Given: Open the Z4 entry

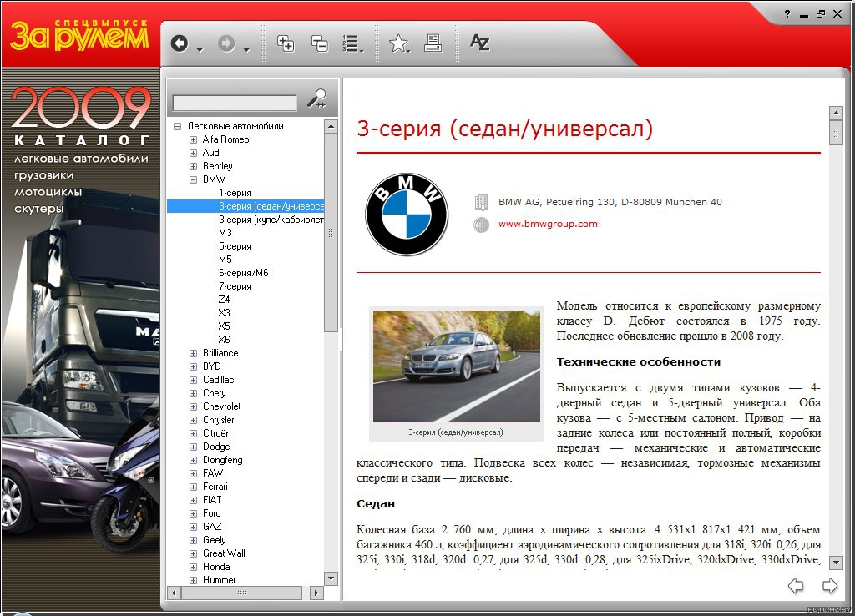Looking at the screenshot, I should (x=224, y=300).
